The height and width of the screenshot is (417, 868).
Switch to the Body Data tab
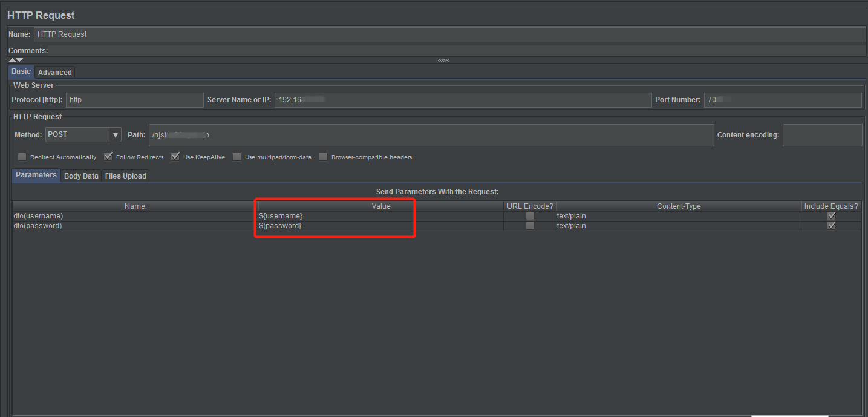(x=81, y=176)
